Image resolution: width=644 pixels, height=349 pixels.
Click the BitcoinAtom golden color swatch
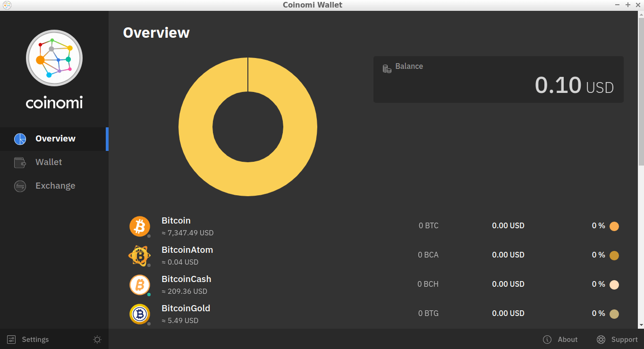click(614, 256)
